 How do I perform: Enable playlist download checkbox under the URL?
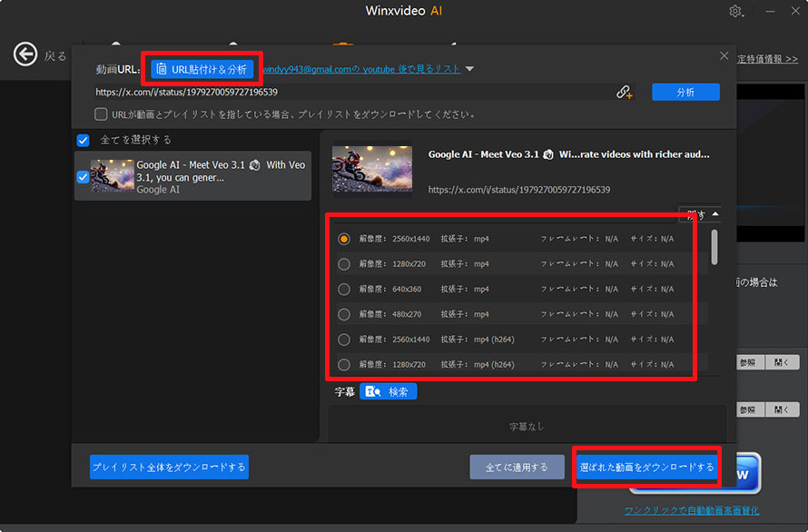click(101, 113)
